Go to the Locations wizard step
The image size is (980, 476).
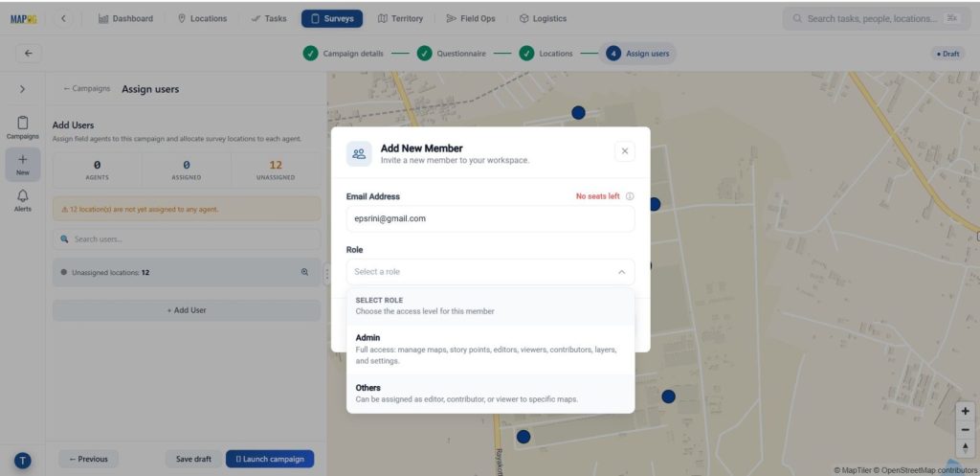click(546, 54)
